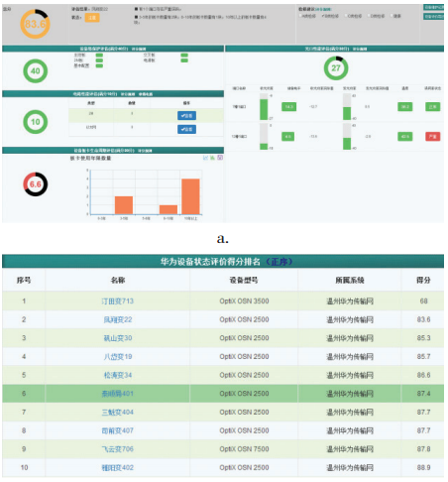Click the green 14.3 value badge
The height and width of the screenshot is (482, 448).
point(288,107)
